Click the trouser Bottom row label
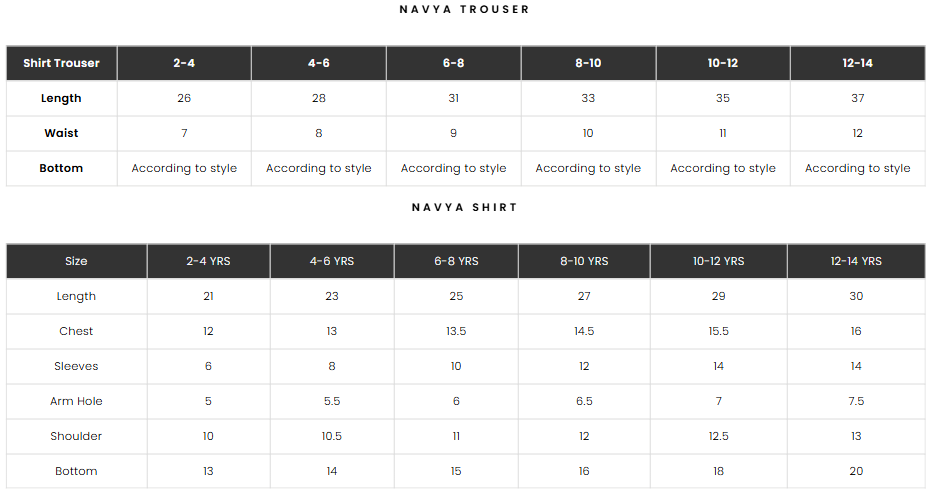 [x=61, y=168]
